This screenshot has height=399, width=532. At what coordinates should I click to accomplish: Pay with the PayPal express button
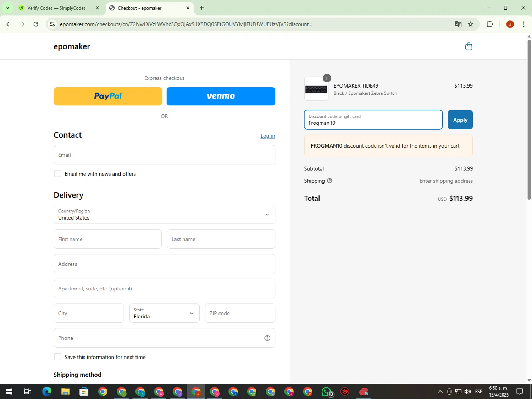(108, 96)
